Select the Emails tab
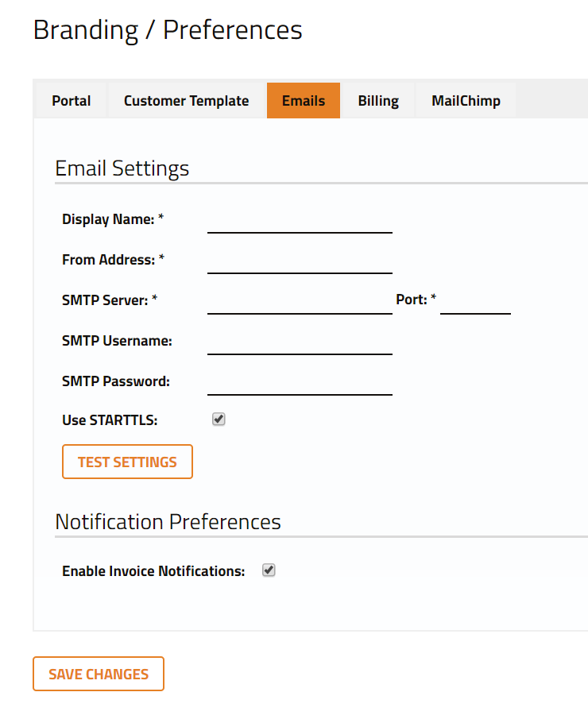 tap(304, 101)
